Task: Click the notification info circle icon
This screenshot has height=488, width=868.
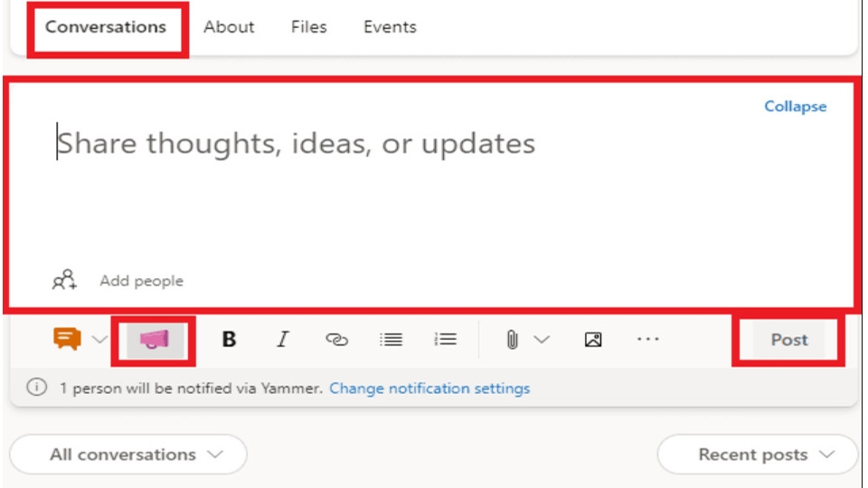Action: (36, 389)
